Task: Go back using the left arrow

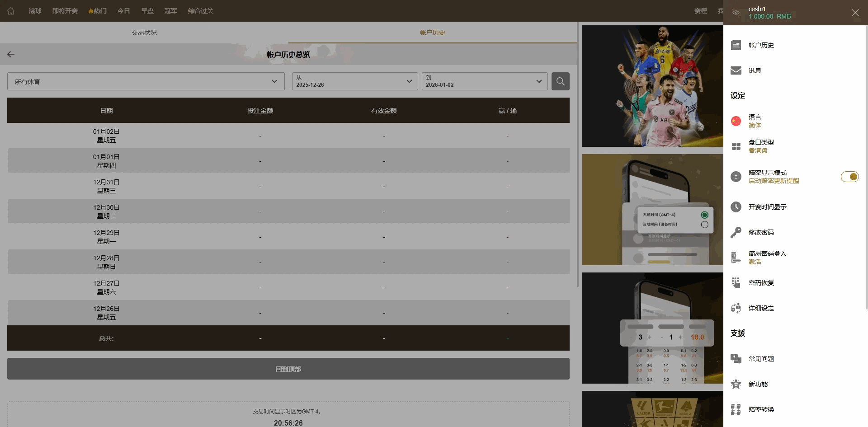Action: 11,54
